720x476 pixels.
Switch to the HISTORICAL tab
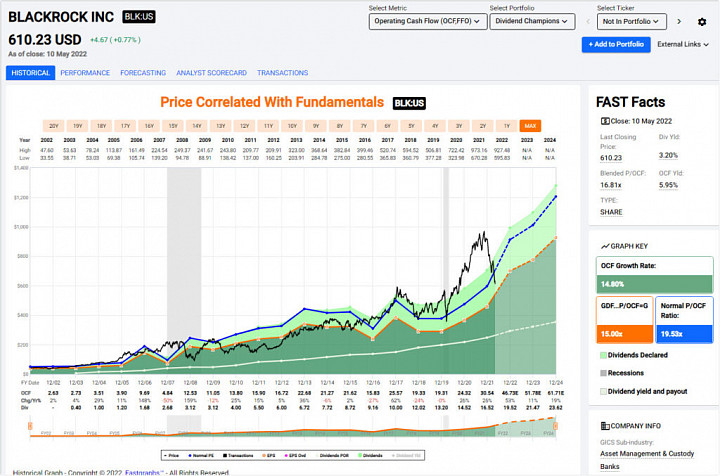click(x=30, y=73)
